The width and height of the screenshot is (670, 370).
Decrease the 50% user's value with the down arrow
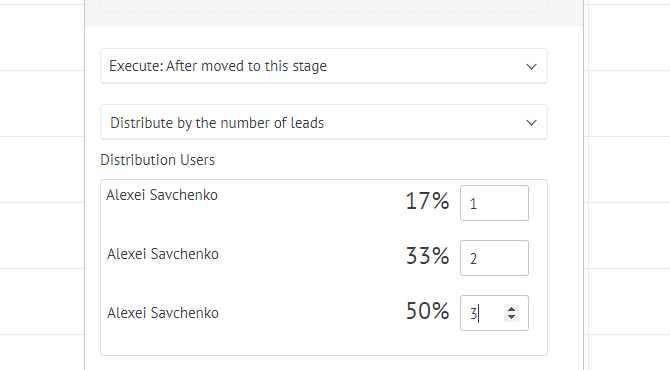tap(511, 317)
